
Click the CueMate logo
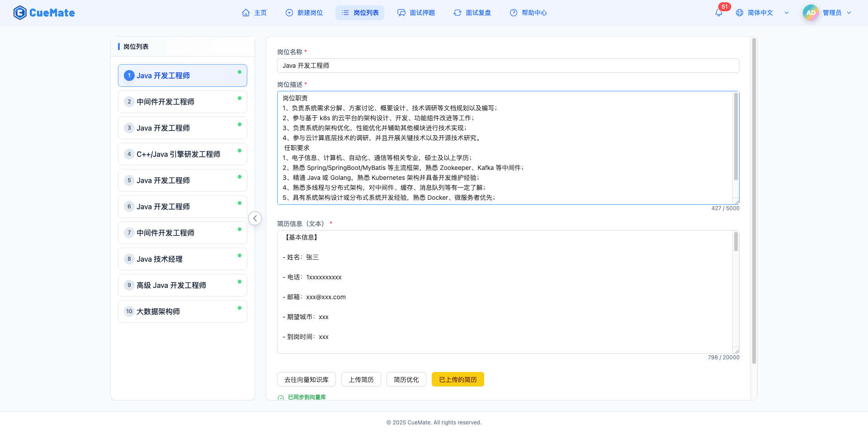pos(44,12)
